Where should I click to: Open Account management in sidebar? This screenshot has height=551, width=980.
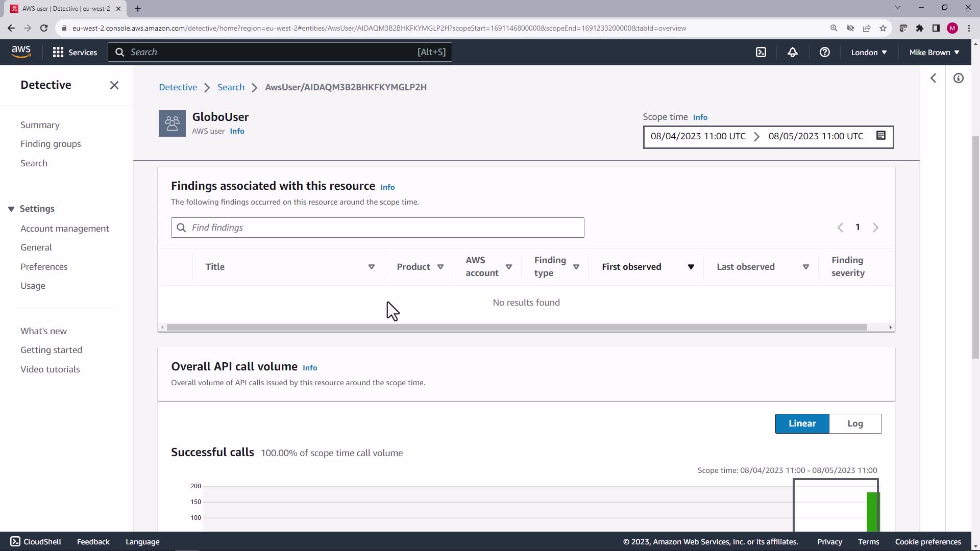point(65,229)
